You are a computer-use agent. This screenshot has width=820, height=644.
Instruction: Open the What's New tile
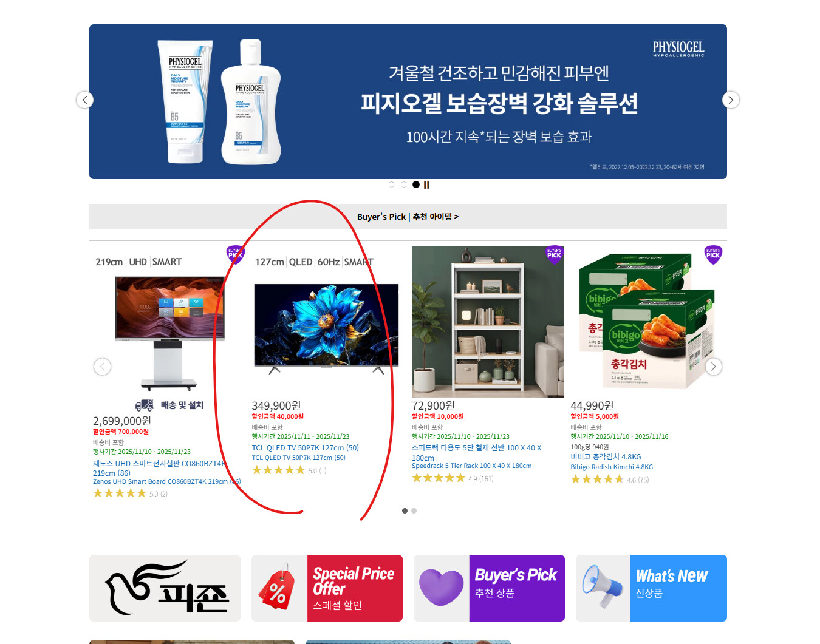tap(651, 588)
